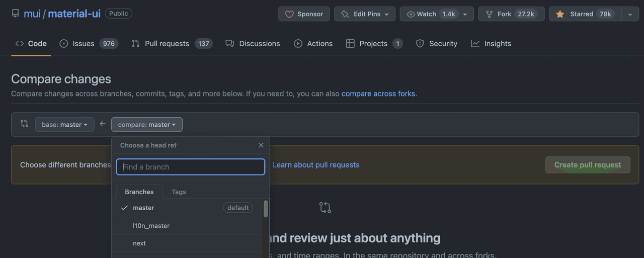This screenshot has width=644, height=258.
Task: Close the Choose a head ref popup
Action: point(261,145)
